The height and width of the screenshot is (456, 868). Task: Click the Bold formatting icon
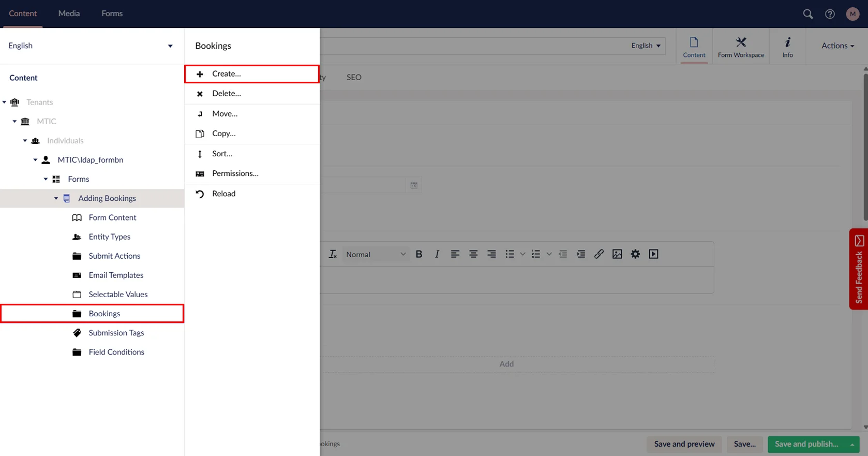(419, 254)
